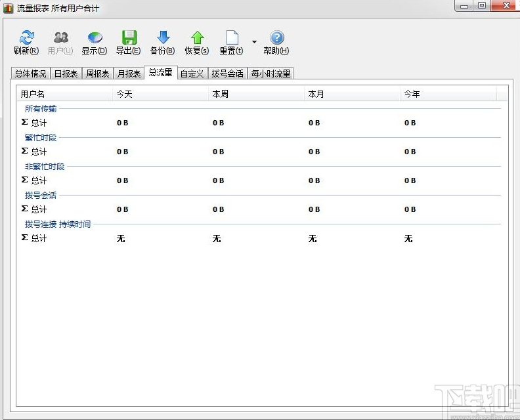Image resolution: width=520 pixels, height=420 pixels.
Task: Click the 备份(B) backup arrow icon
Action: 163,37
